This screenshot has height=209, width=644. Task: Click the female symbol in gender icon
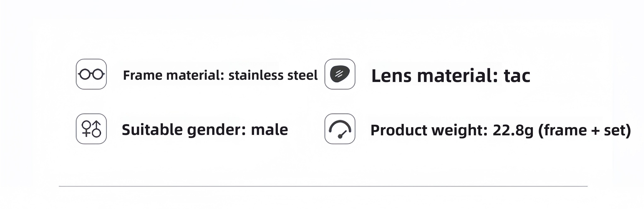point(86,129)
